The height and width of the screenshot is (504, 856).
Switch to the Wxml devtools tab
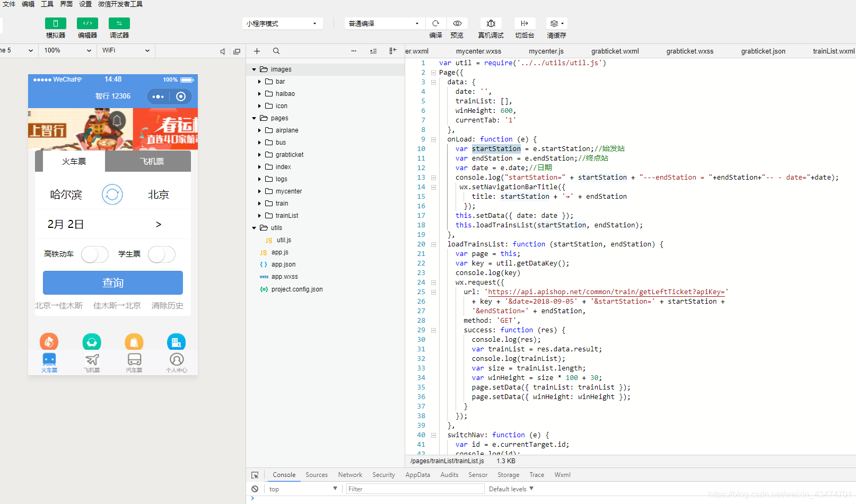coord(562,475)
